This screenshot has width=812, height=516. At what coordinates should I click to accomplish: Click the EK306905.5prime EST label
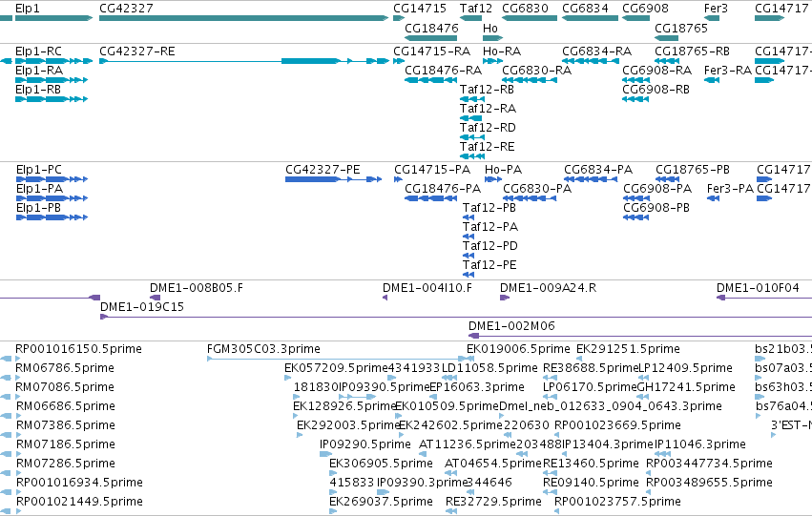pos(381,464)
